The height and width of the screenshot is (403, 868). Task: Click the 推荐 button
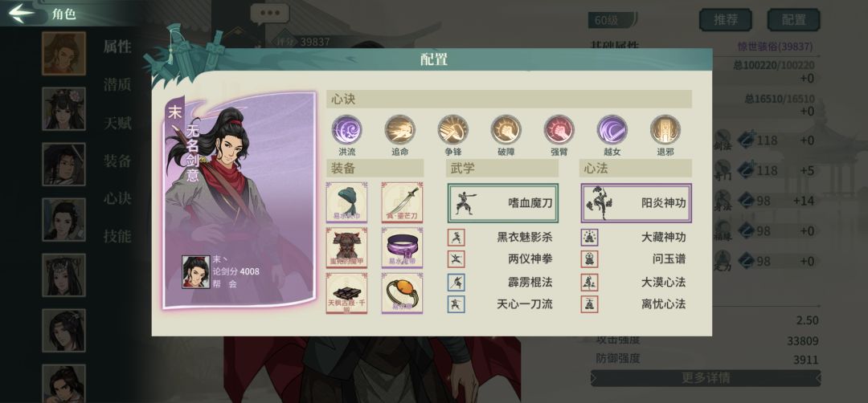726,20
